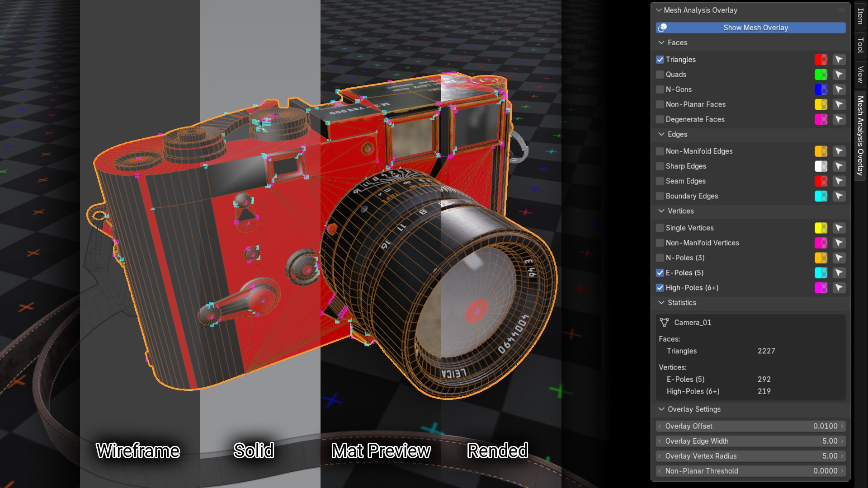Click select arrow icon for Triangles
The width and height of the screenshot is (868, 488).
pyautogui.click(x=839, y=60)
